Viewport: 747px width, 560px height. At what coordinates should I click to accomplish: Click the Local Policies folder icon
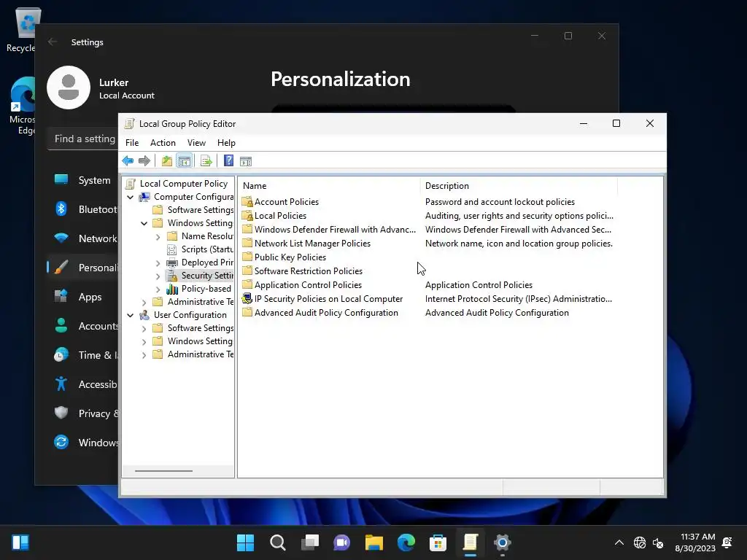pyautogui.click(x=247, y=216)
